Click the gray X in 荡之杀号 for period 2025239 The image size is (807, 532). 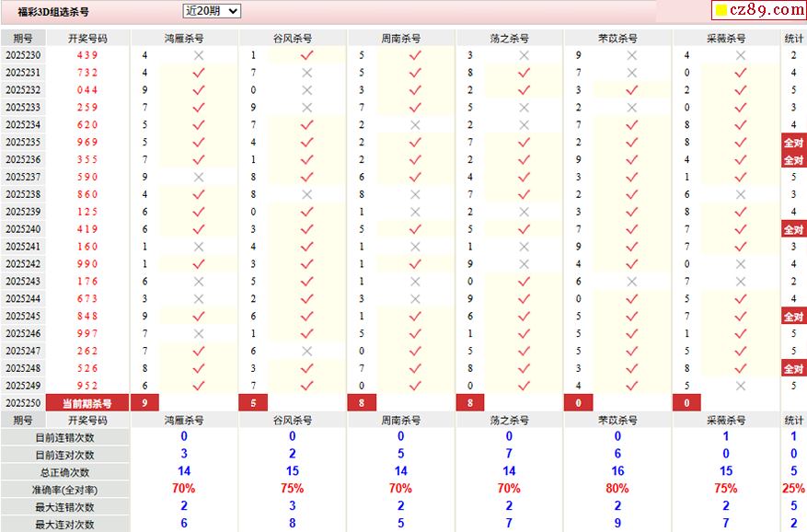coord(524,212)
